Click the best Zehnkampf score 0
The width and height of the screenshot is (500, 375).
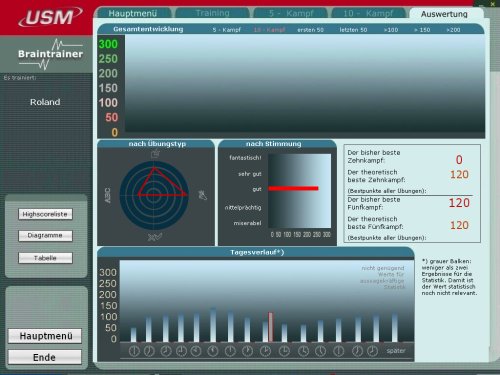coord(459,160)
